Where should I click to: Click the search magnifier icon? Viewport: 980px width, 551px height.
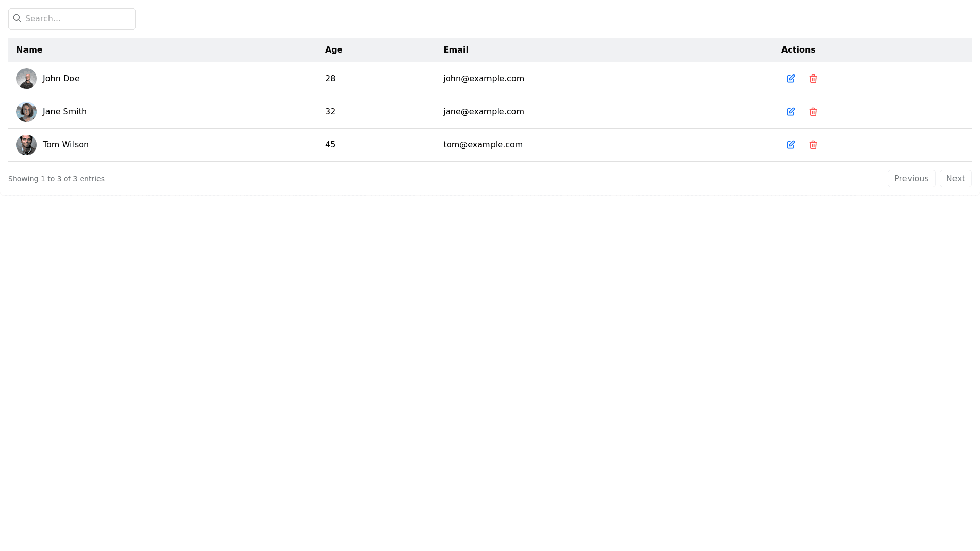[x=17, y=18]
